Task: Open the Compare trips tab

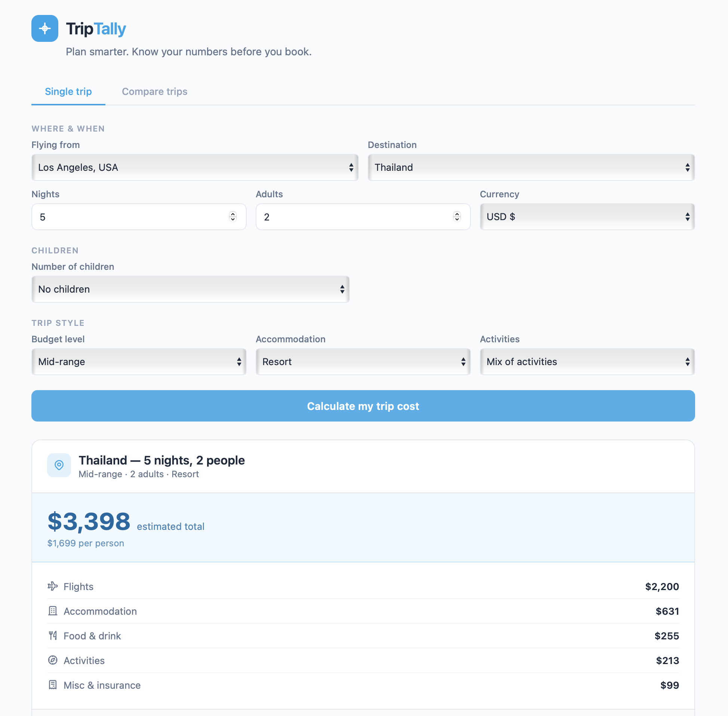Action: (x=155, y=92)
